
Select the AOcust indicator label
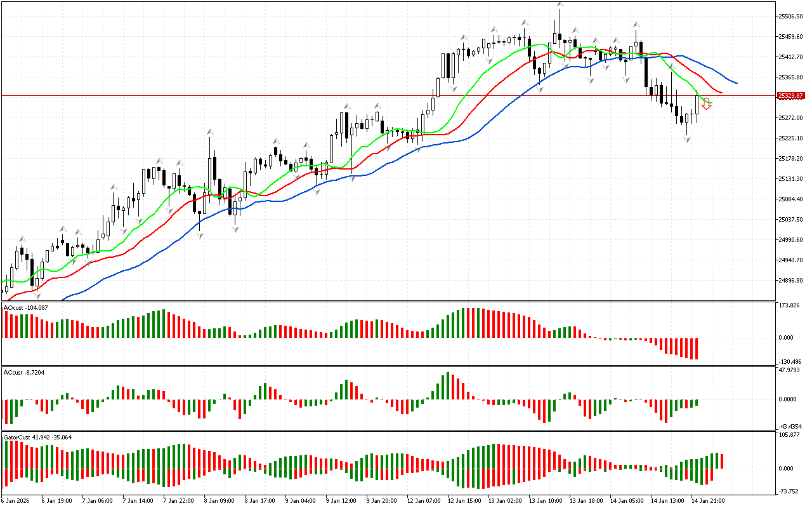(25, 307)
